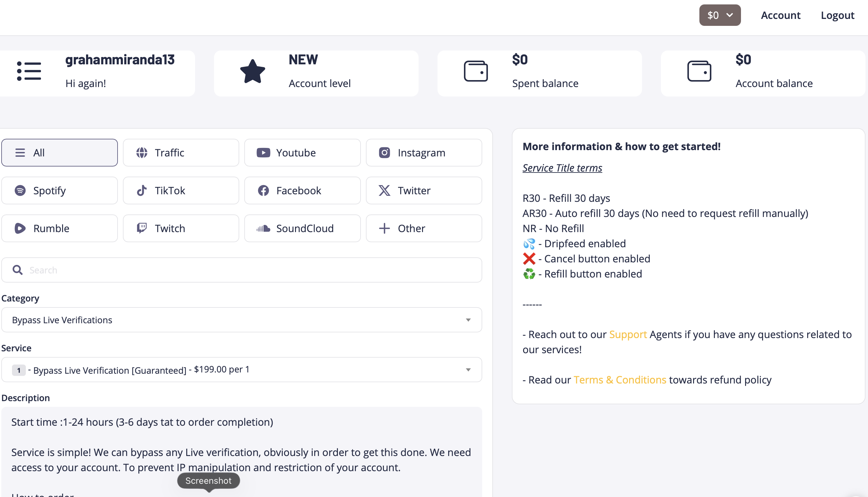This screenshot has width=868, height=497.
Task: Click the SoundCloud cloud icon
Action: pos(263,228)
